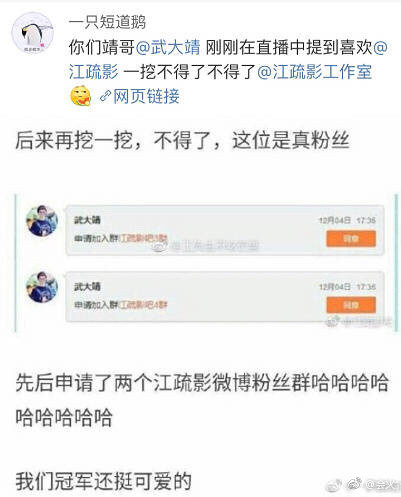Click 武大靖's avatar in first request
401x497 pixels.
click(x=42, y=221)
